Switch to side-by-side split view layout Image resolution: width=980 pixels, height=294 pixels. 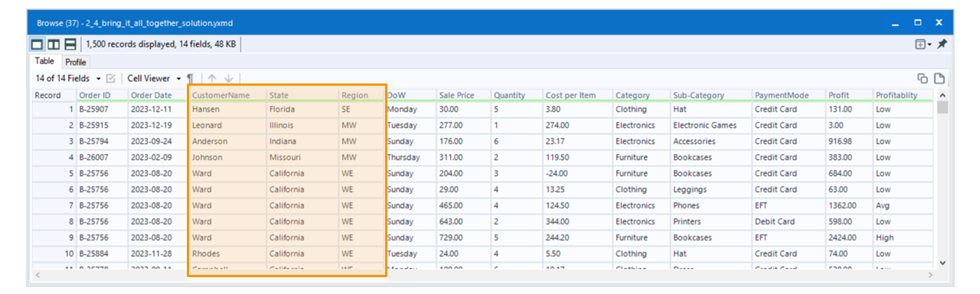point(54,45)
